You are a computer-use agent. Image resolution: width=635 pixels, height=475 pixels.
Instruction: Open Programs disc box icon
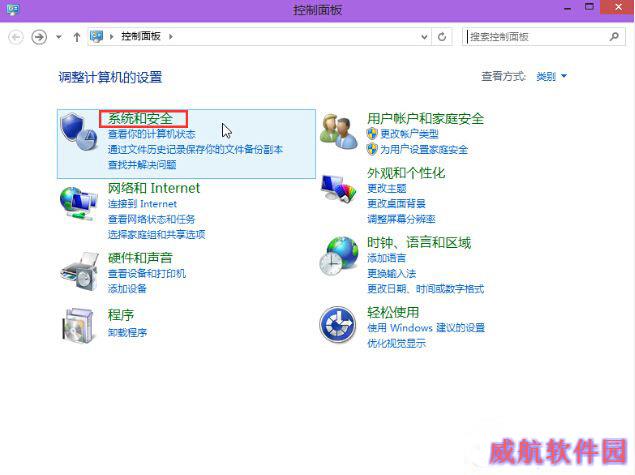pyautogui.click(x=78, y=325)
